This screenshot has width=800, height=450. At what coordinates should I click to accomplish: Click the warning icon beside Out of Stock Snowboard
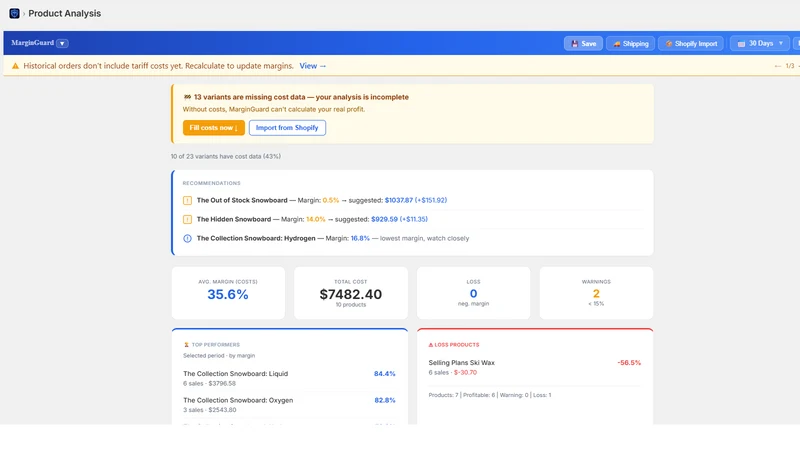pos(187,201)
